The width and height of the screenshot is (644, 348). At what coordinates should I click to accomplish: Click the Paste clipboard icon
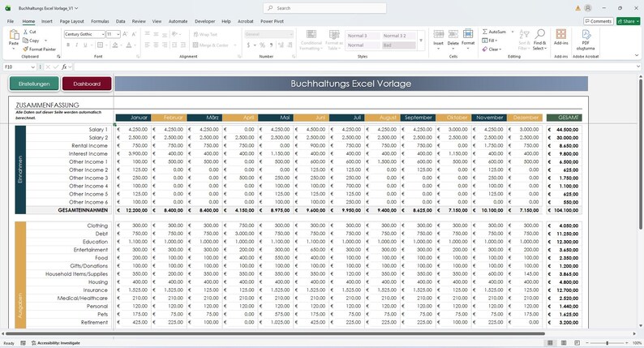(14, 36)
